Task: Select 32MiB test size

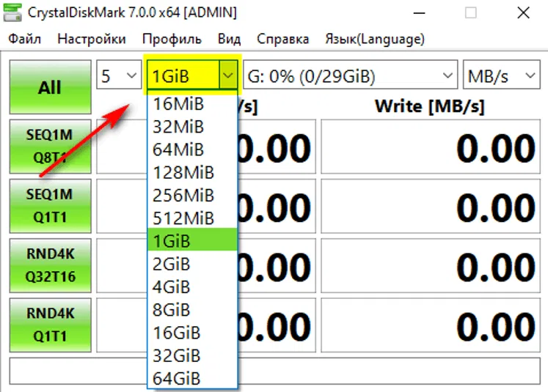Action: coord(192,127)
